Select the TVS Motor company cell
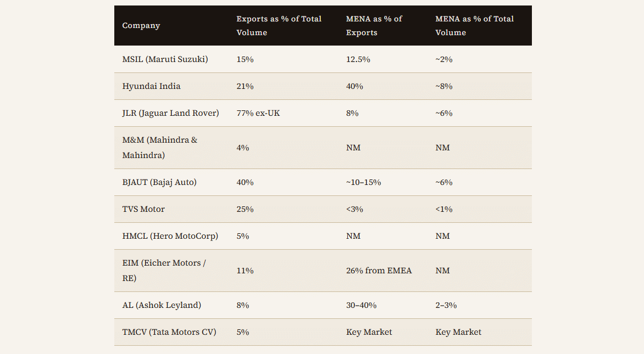644x354 pixels. pos(143,209)
